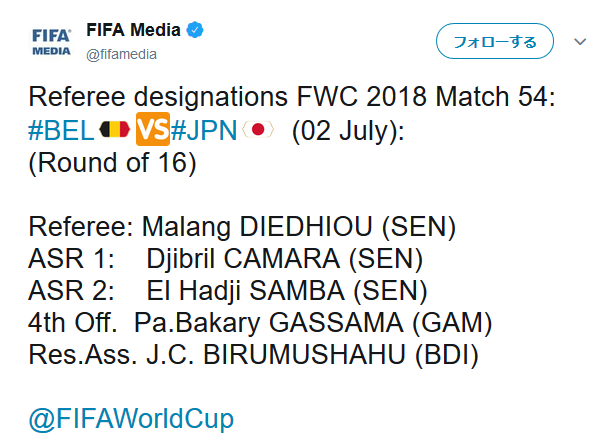Click the Malang DIEDHIOU referee line
The image size is (599, 439).
point(242,227)
